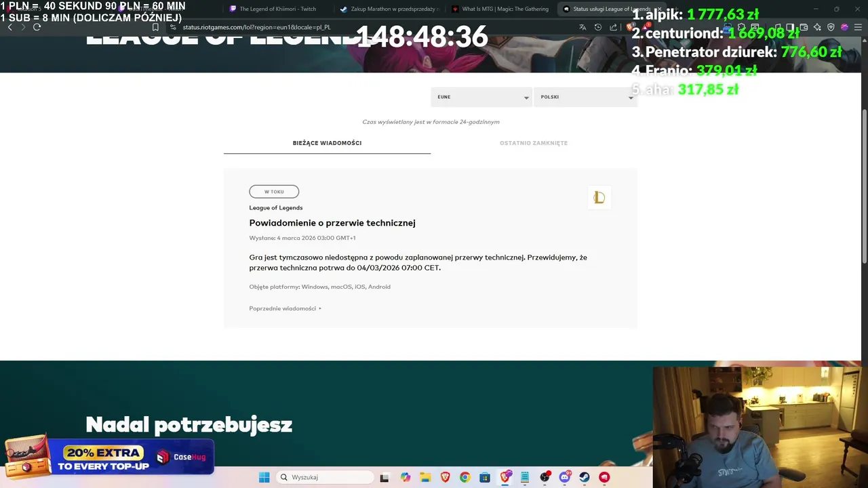This screenshot has width=868, height=488.
Task: Reload the Riot status page
Action: pos(37,27)
